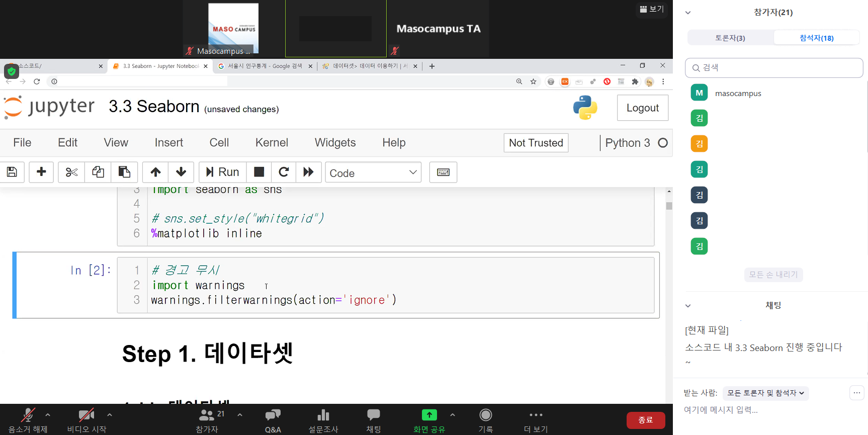Insert a cell below with plus icon

coord(41,172)
